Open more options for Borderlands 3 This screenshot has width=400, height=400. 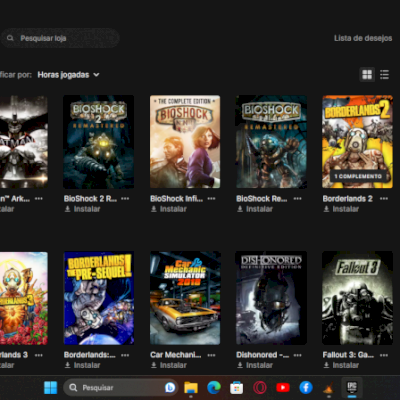39,355
